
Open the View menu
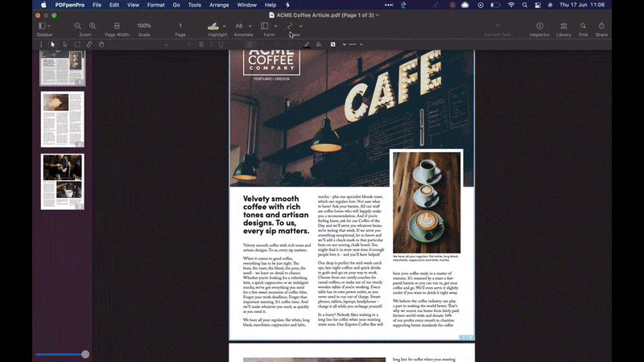pyautogui.click(x=133, y=5)
